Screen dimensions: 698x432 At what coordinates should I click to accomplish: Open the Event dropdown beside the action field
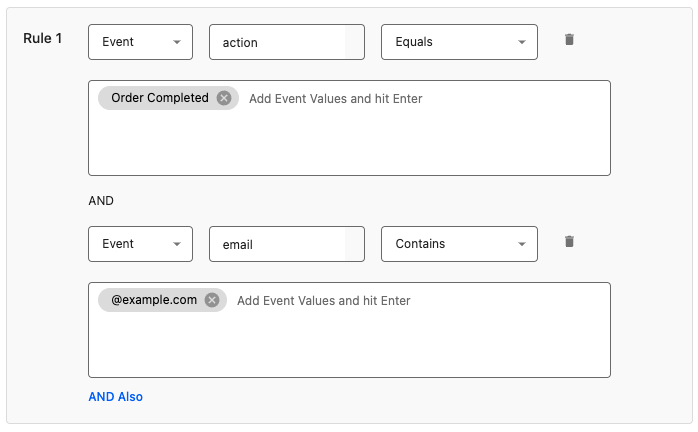tap(140, 42)
